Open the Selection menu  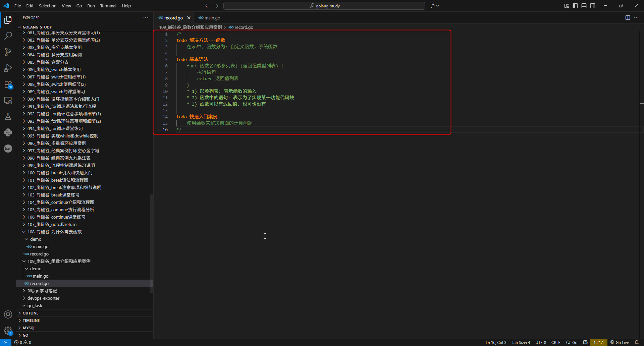click(x=48, y=6)
